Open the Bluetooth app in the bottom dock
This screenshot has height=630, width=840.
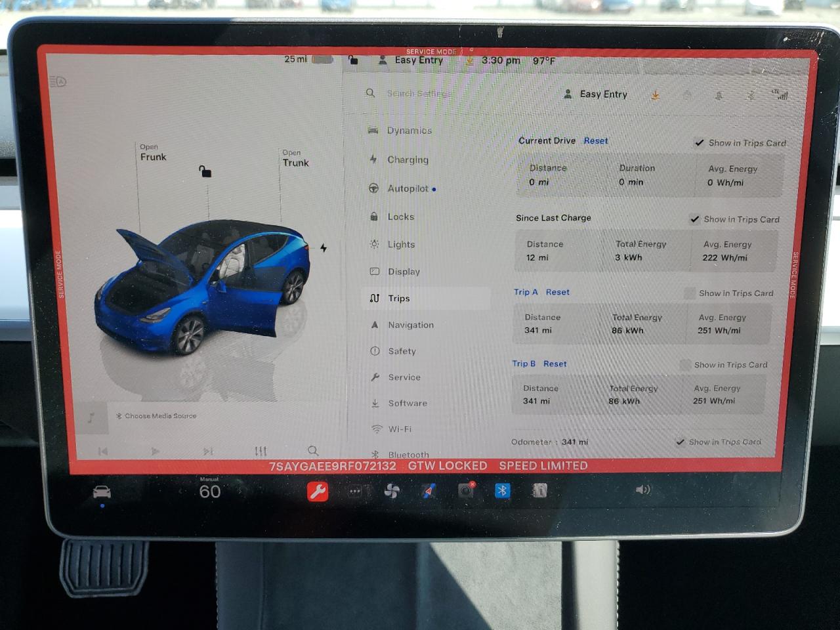coord(502,490)
